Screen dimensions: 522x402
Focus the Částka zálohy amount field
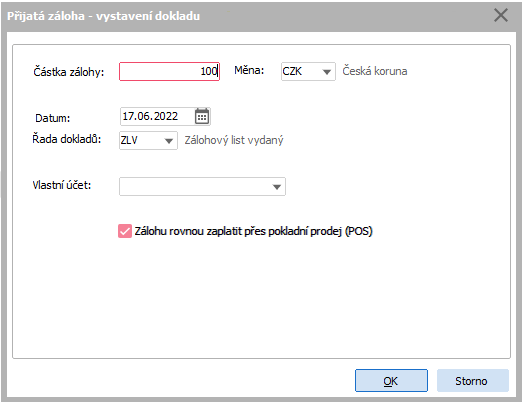pos(169,71)
